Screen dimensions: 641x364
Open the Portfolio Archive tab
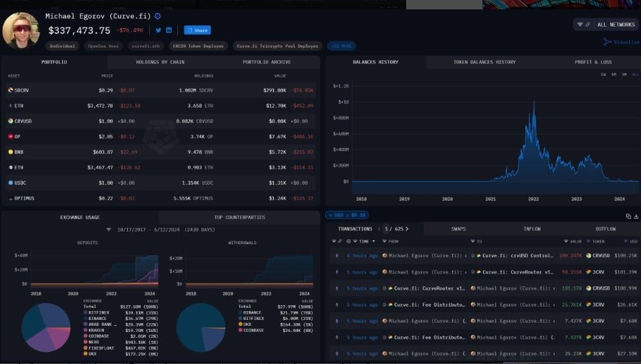tap(266, 62)
